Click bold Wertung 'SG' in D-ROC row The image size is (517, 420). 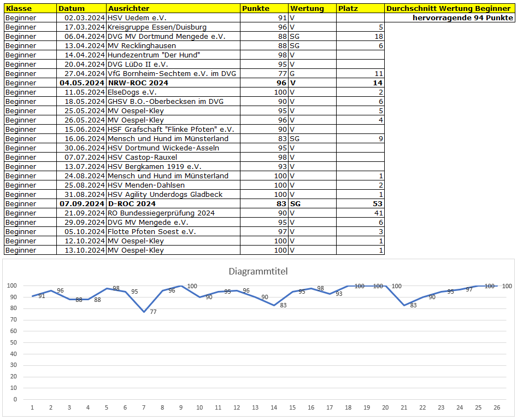coord(312,203)
